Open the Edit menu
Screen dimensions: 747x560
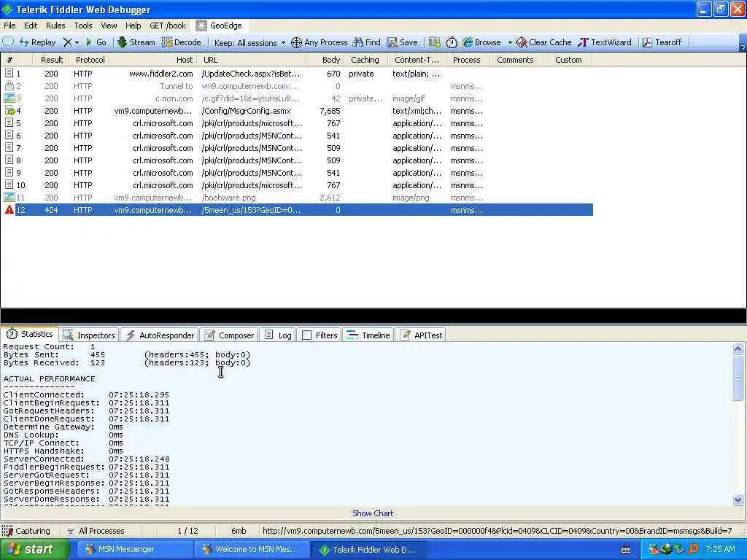tap(31, 26)
